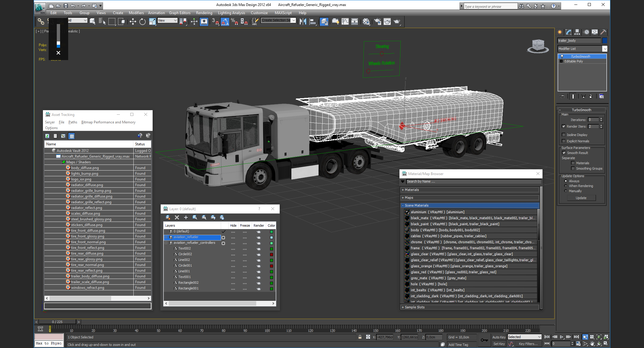
Task: Toggle the Percent Snap tool
Action: pos(235,21)
